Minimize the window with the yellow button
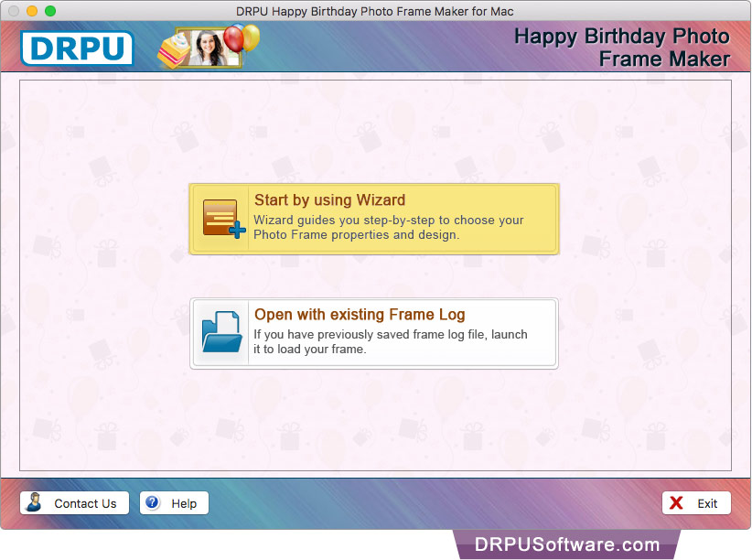752x560 pixels. [32, 11]
